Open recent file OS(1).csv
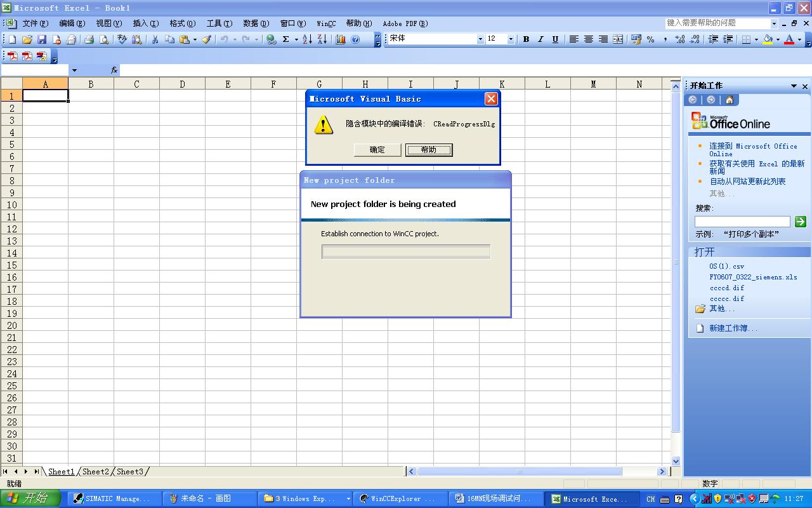812x508 pixels. 727,266
